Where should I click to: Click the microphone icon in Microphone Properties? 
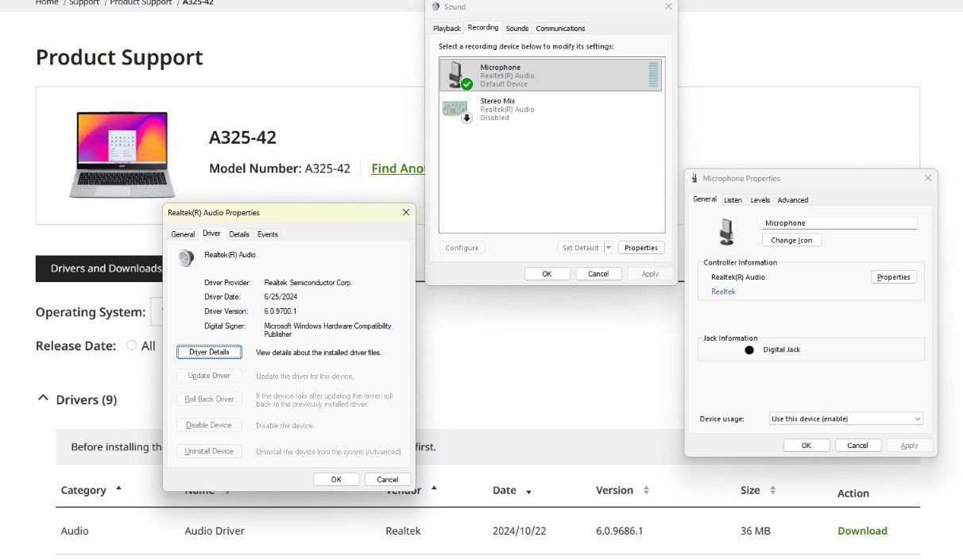(x=726, y=231)
